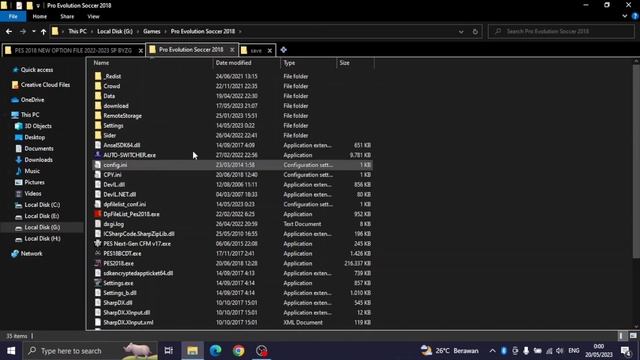Open the Help question mark icon
The width and height of the screenshot is (640, 360).
[x=635, y=16]
